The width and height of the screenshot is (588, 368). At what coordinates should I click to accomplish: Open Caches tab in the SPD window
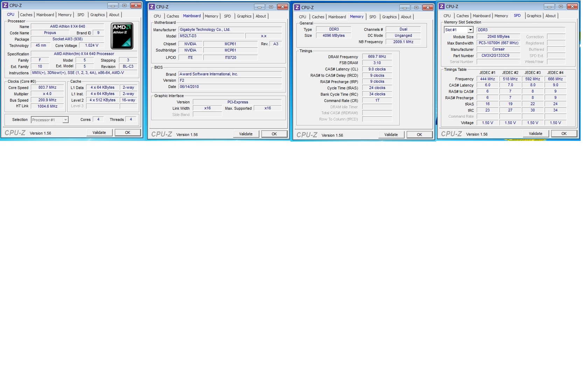(463, 16)
